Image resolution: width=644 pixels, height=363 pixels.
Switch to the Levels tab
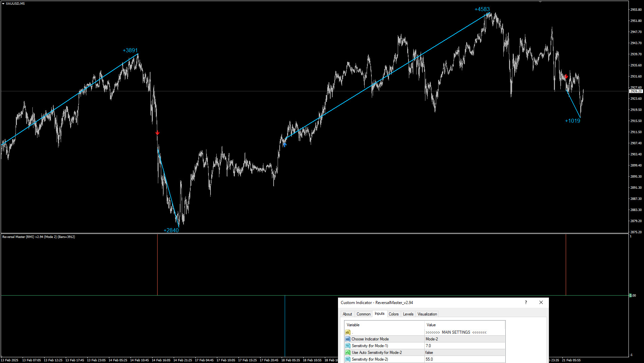pos(408,314)
